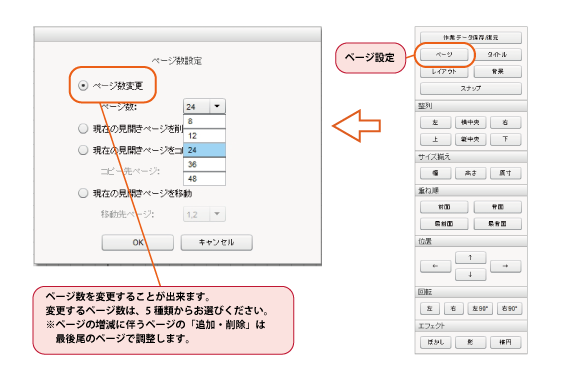
Task: Click the 原寸 size button
Action: click(x=506, y=173)
